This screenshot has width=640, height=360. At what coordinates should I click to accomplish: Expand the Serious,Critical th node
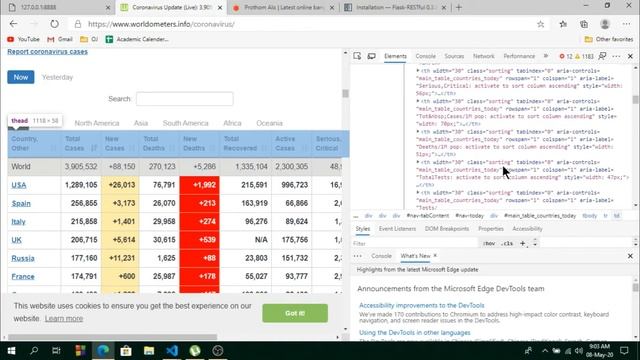(418, 71)
